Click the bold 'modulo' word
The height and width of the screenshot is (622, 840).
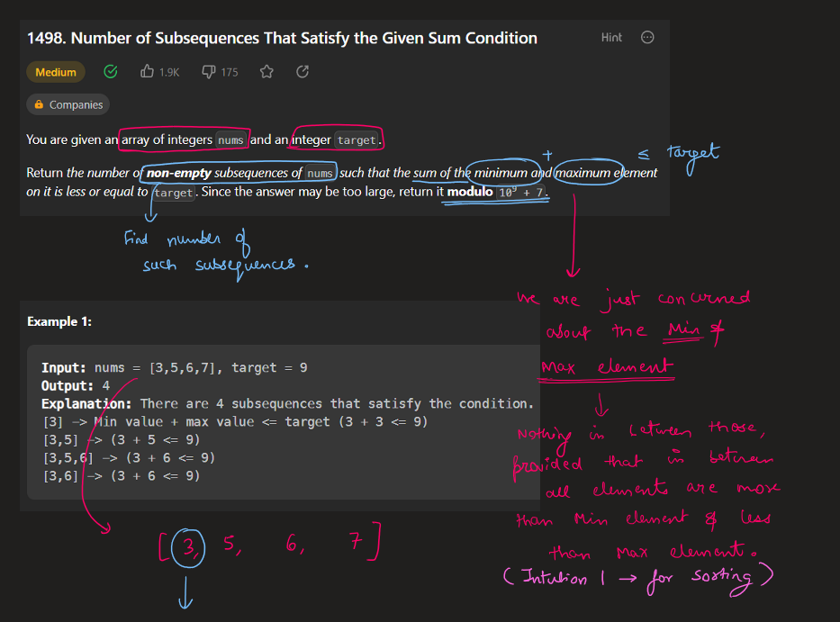pyautogui.click(x=470, y=192)
